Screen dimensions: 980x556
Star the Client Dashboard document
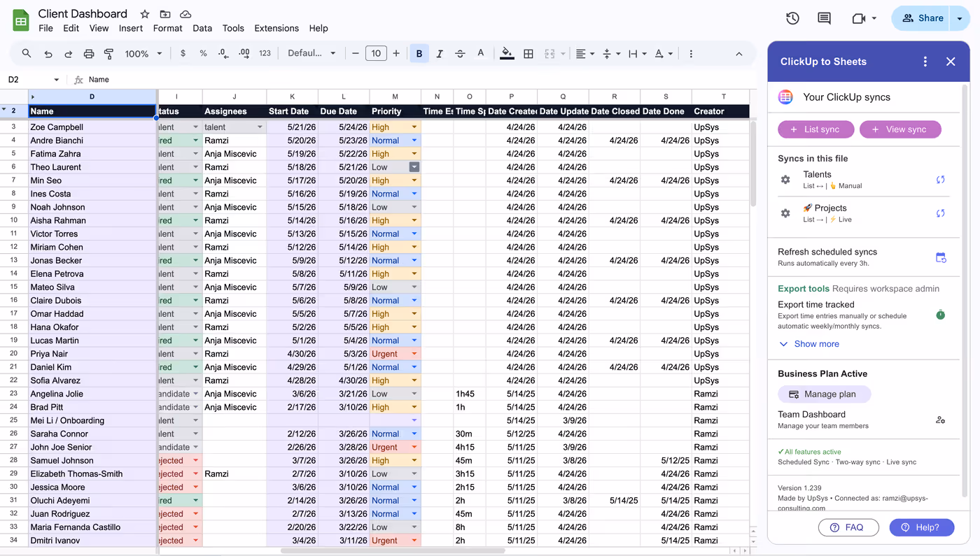click(x=144, y=14)
